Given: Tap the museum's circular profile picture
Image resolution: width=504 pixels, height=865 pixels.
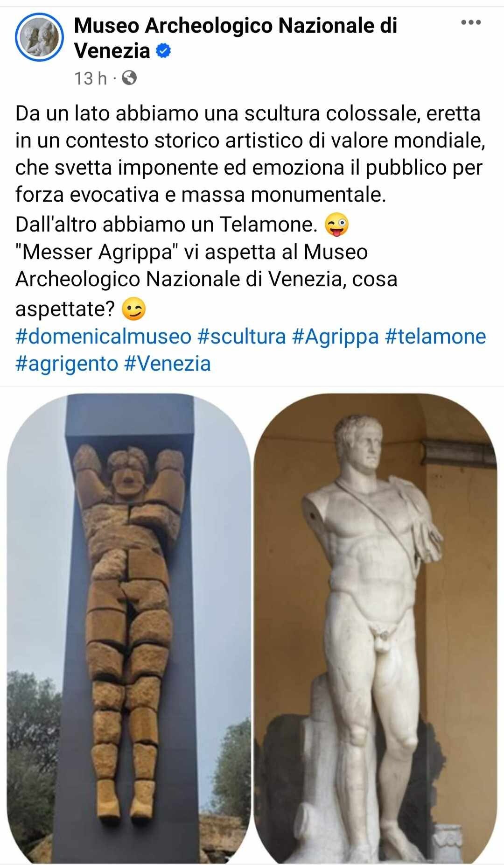Looking at the screenshot, I should (x=39, y=37).
